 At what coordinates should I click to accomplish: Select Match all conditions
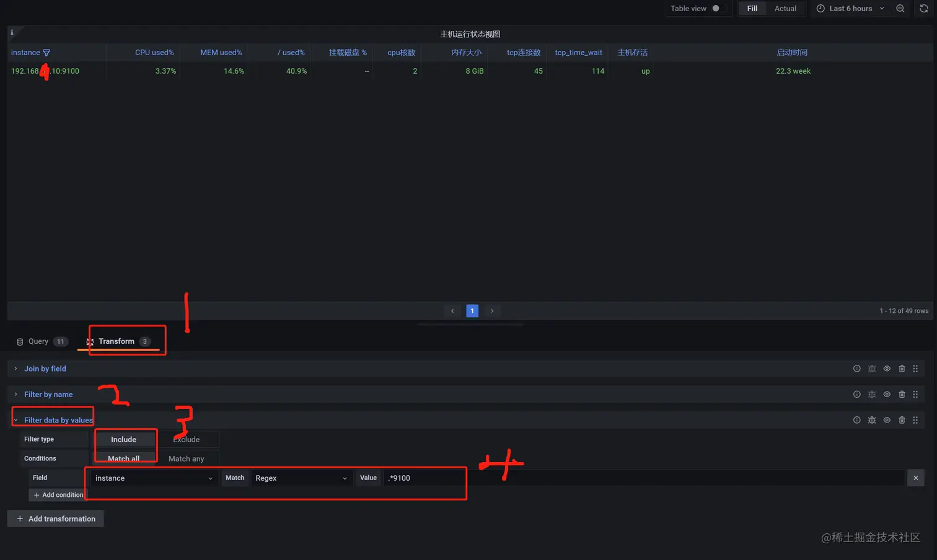(x=124, y=458)
